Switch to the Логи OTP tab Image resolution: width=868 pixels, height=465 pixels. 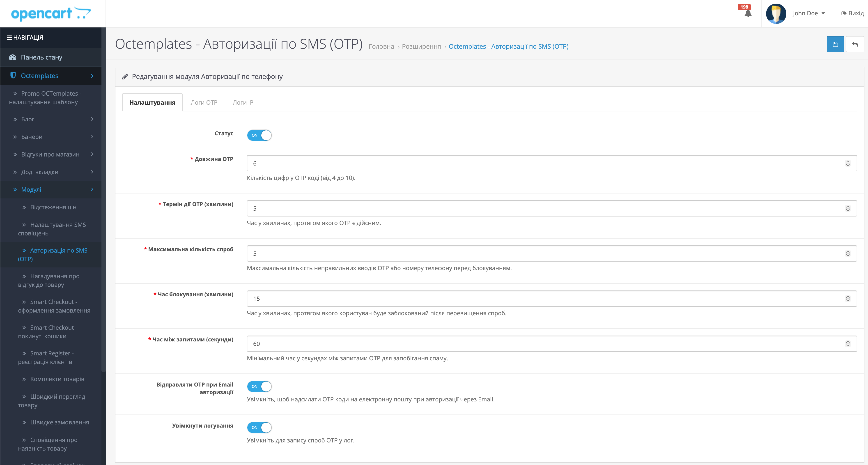point(204,102)
